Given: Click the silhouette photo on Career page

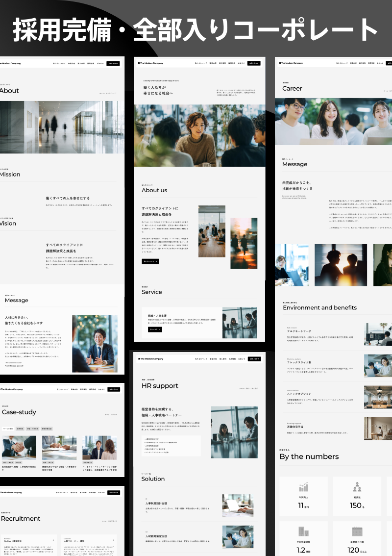Looking at the screenshot, I should click(341, 265).
